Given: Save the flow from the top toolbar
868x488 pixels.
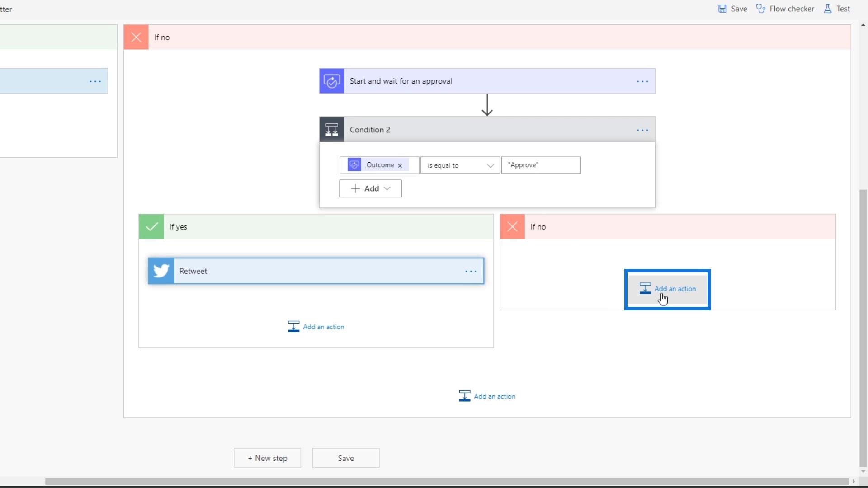Looking at the screenshot, I should click(x=732, y=9).
